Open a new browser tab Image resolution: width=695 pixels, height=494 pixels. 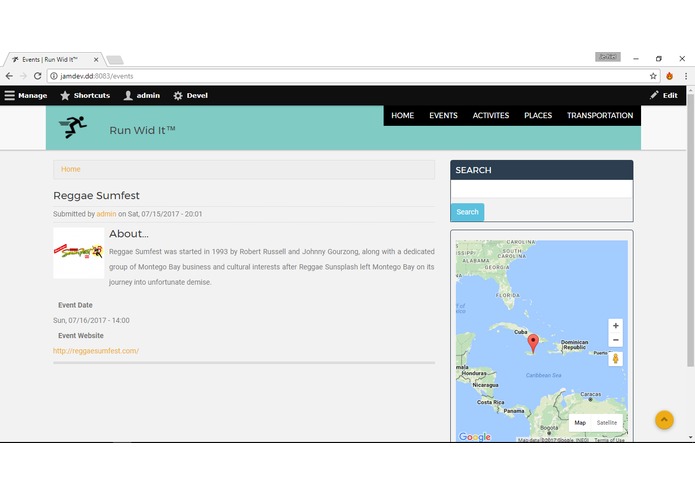pyautogui.click(x=115, y=60)
